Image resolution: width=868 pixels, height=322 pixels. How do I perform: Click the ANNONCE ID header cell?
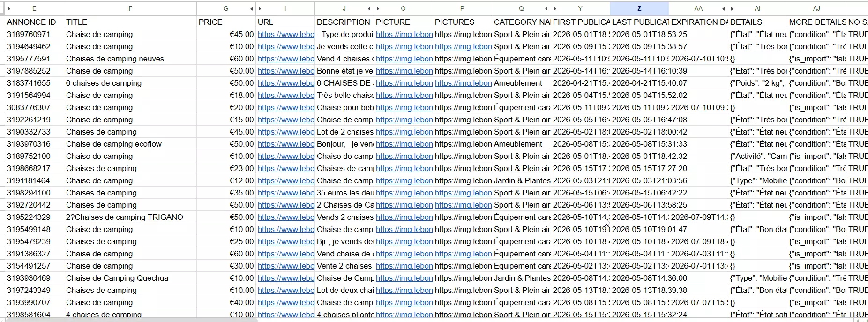pos(34,22)
